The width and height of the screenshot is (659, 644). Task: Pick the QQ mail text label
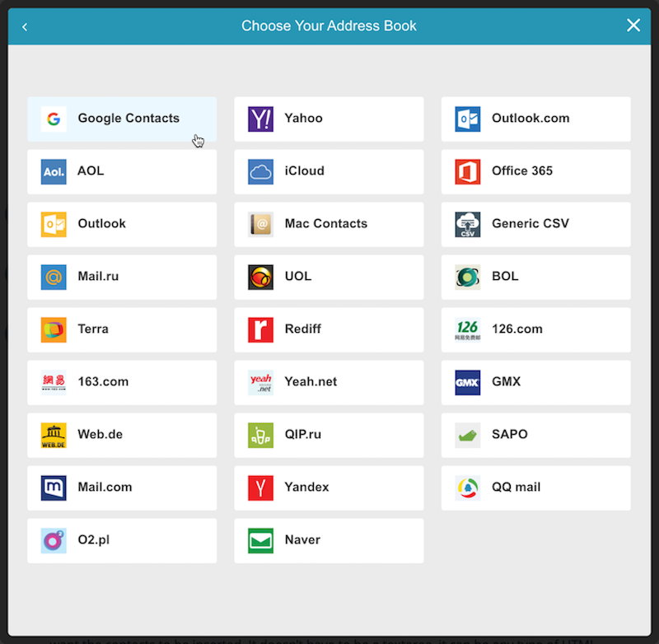pyautogui.click(x=516, y=487)
